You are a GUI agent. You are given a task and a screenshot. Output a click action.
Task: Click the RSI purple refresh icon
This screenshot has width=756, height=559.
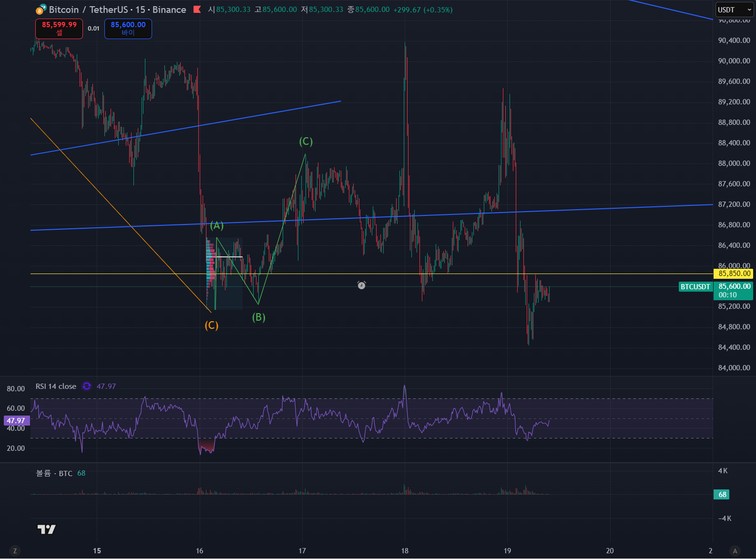click(87, 386)
